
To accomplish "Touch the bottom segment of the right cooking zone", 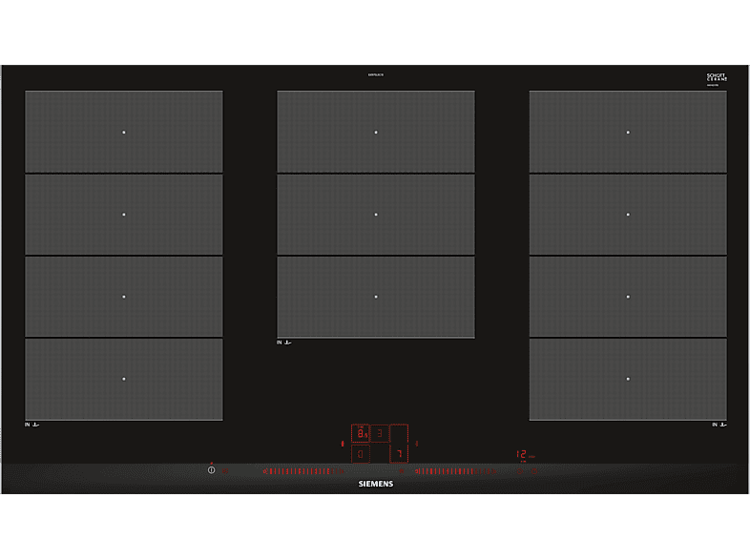I will (x=628, y=380).
